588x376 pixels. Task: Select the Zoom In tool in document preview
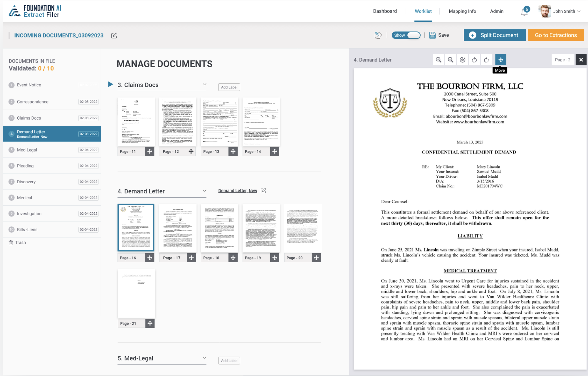click(439, 60)
